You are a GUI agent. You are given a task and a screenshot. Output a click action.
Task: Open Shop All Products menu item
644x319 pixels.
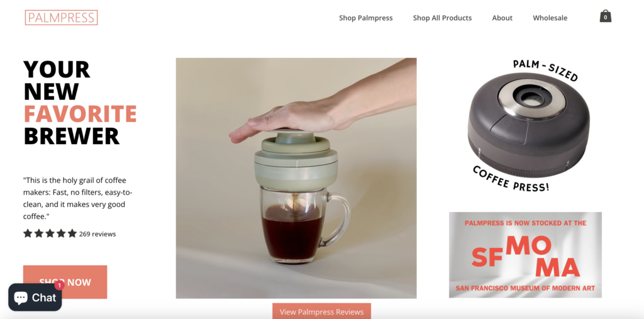point(442,18)
